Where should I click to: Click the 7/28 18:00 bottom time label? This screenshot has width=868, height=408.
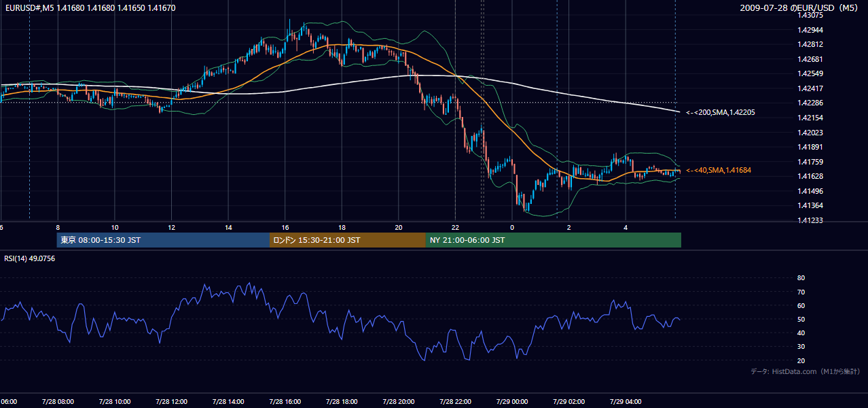click(x=342, y=402)
